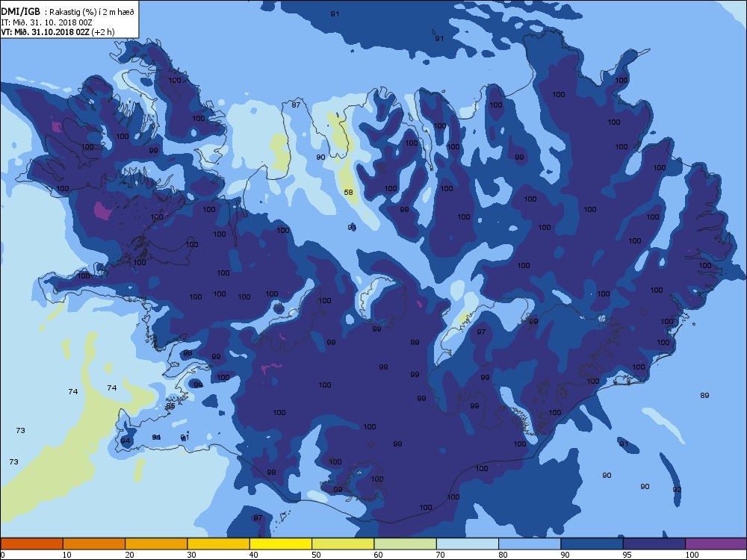
Task: Click the legend tick label 50
Action: pyautogui.click(x=316, y=555)
